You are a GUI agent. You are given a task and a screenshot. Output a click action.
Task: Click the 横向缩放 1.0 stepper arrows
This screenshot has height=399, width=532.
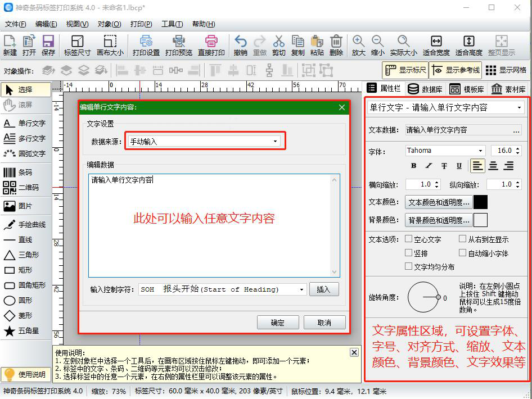pos(436,184)
